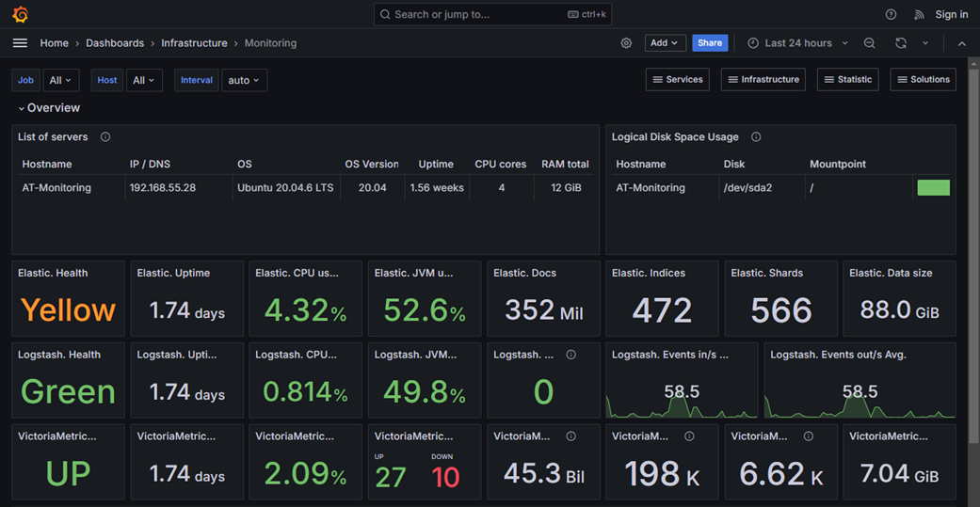980x507 pixels.
Task: Click info icon on the 6.62 K panel
Action: [808, 436]
